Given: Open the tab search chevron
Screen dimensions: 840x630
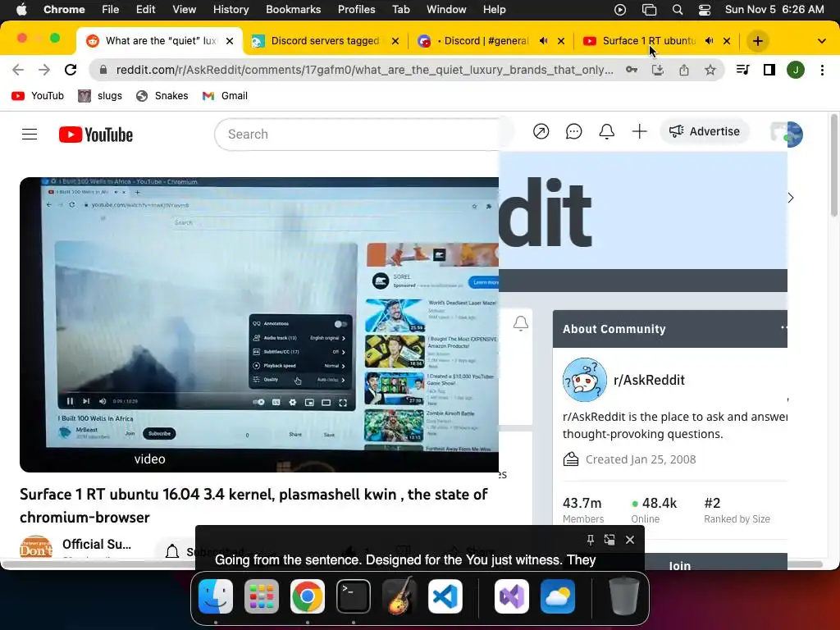Looking at the screenshot, I should click(822, 41).
